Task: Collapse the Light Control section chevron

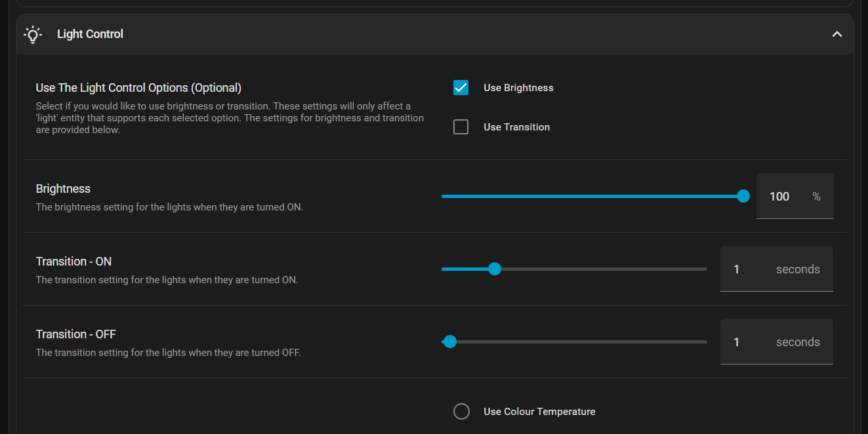Action: pos(837,34)
